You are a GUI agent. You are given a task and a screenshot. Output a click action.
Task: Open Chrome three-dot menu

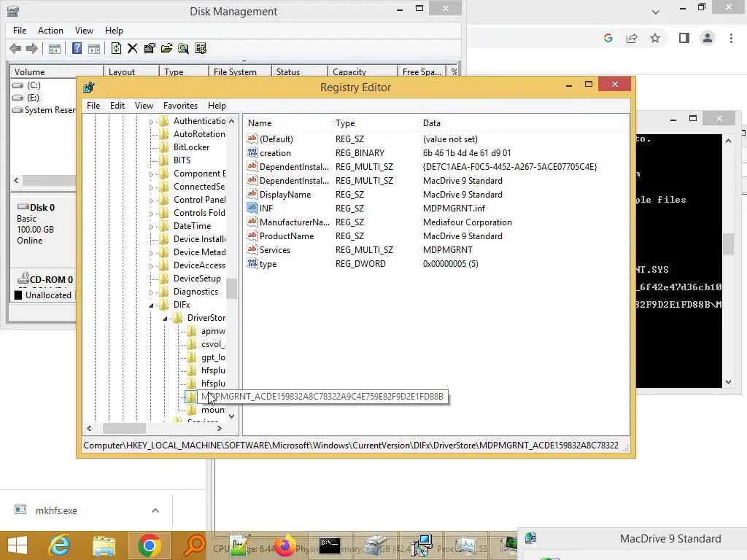731,38
